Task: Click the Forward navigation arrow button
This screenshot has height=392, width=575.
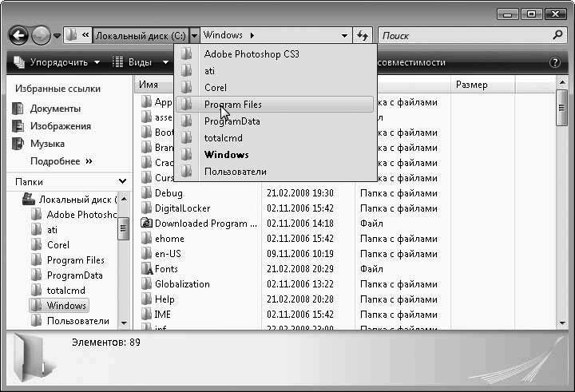Action: click(41, 35)
